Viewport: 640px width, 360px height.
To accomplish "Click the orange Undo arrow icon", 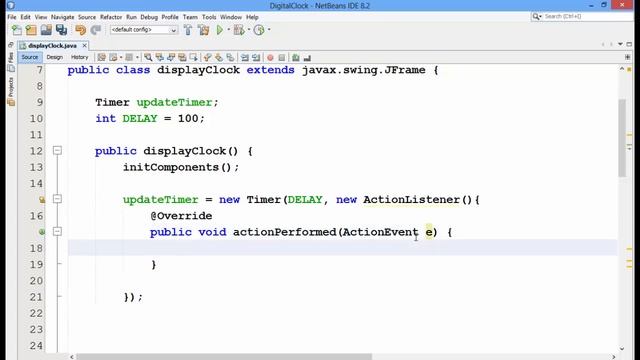I will (80, 30).
